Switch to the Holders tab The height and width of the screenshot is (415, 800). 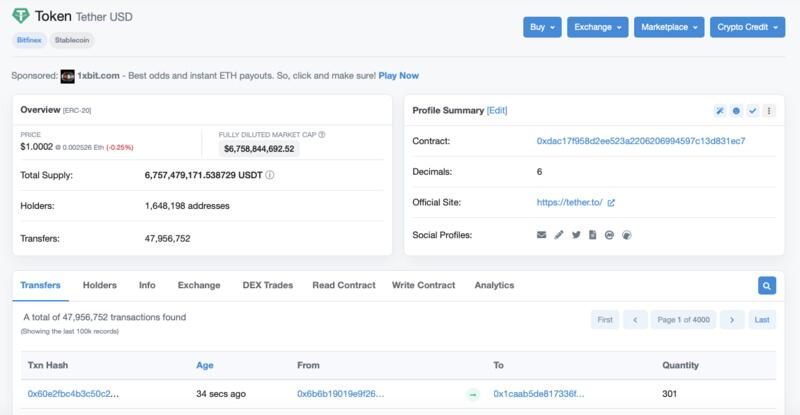99,285
